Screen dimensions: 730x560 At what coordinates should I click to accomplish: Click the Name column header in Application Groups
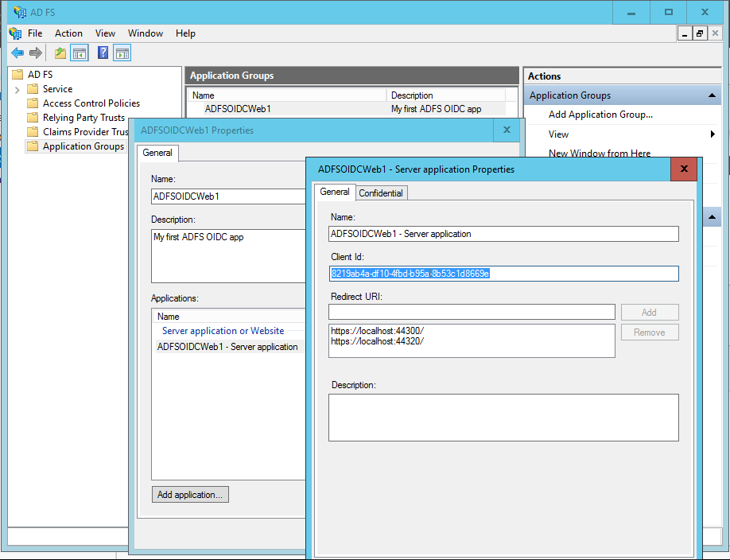287,95
